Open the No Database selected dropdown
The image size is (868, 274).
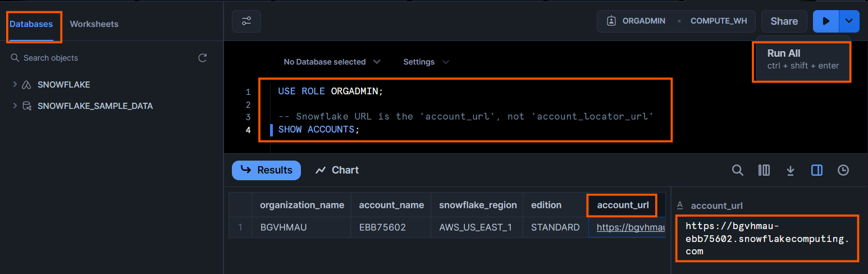click(332, 62)
